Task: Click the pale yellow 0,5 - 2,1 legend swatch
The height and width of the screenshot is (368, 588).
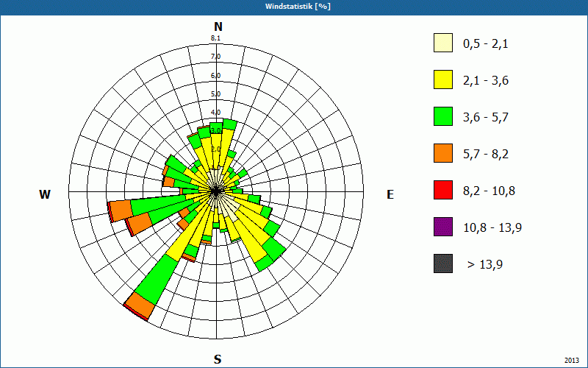Action: [443, 43]
